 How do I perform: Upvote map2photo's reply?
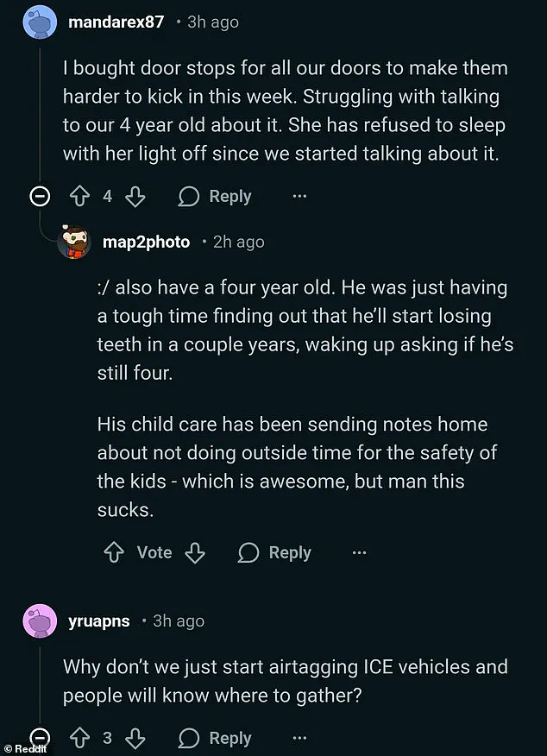(x=113, y=552)
